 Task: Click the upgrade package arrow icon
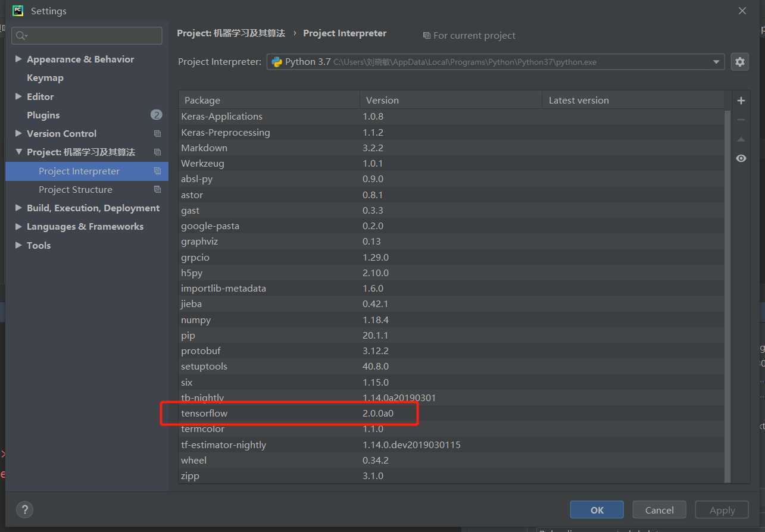pyautogui.click(x=741, y=139)
